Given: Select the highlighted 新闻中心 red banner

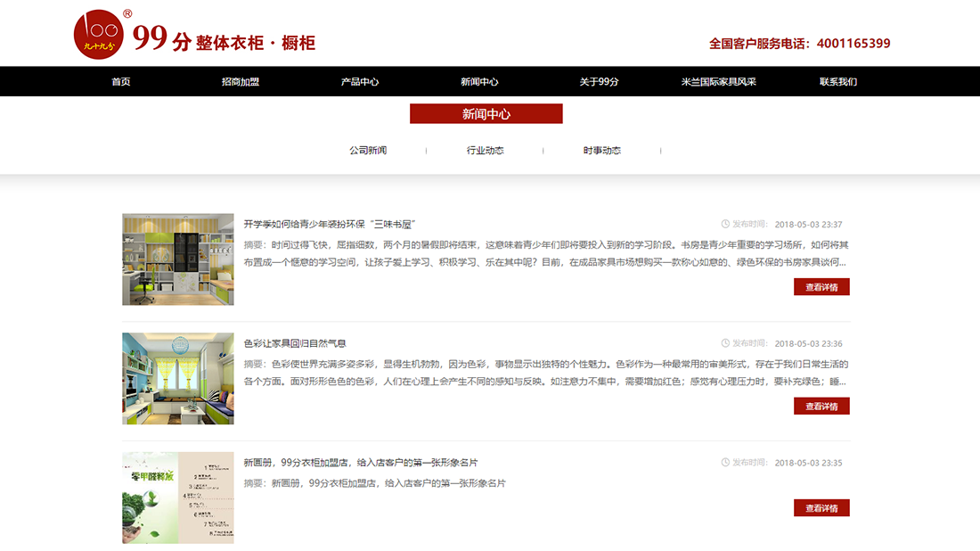Looking at the screenshot, I should (x=485, y=113).
